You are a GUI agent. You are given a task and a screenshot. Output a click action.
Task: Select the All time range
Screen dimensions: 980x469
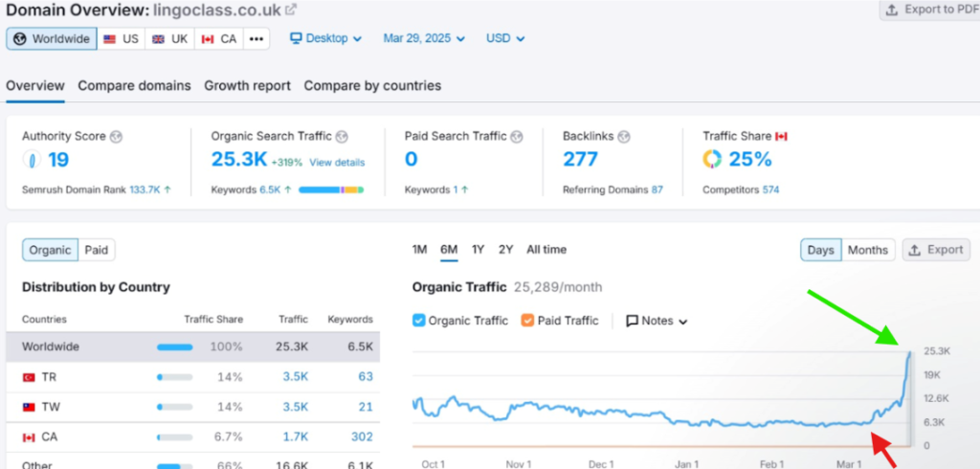click(x=546, y=250)
